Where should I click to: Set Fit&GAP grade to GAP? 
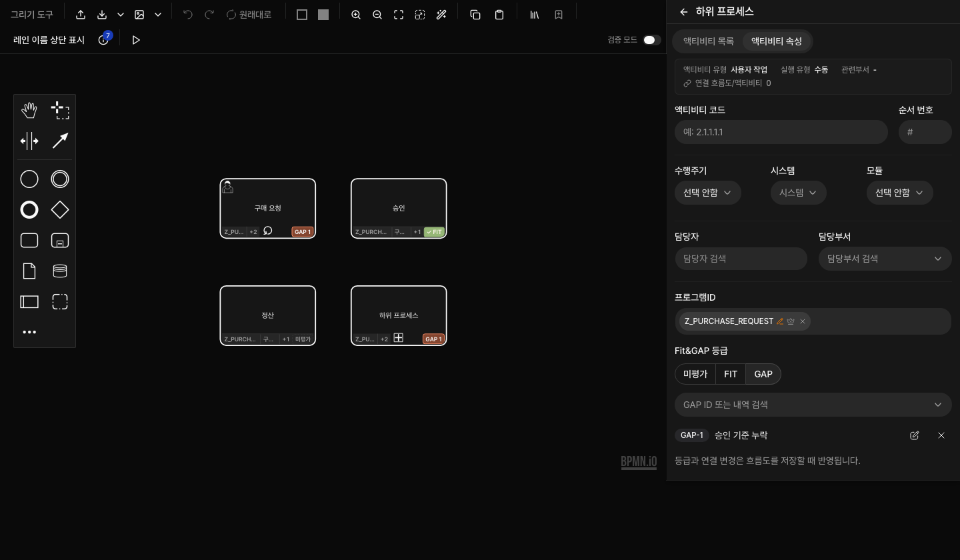763,374
